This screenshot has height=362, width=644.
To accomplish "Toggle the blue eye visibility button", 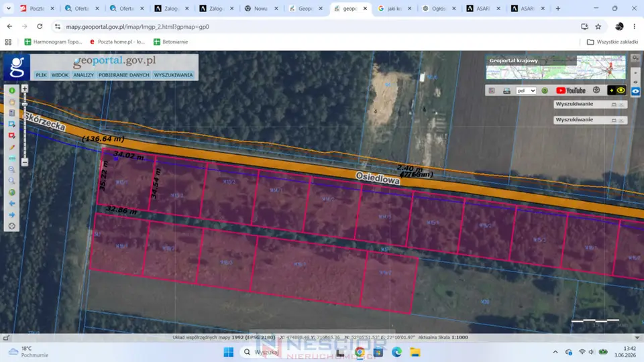I will pos(635,91).
